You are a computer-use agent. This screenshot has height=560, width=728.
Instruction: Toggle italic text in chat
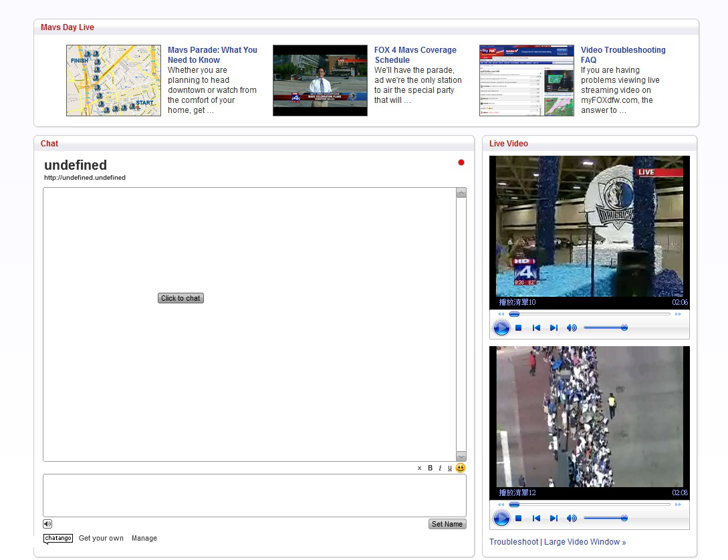440,468
